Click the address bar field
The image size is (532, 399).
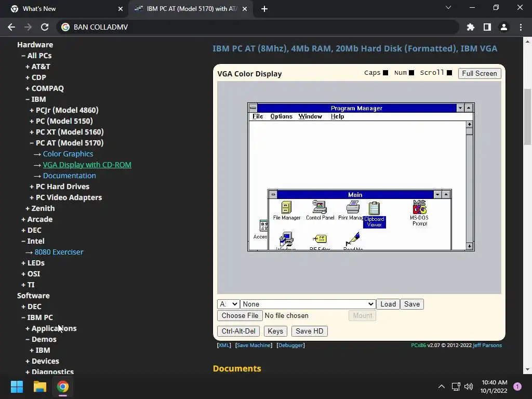[x=258, y=27]
